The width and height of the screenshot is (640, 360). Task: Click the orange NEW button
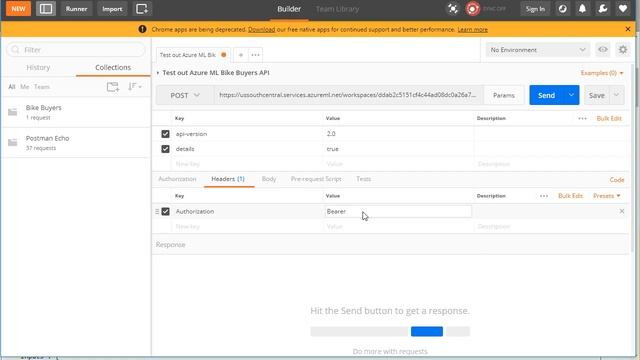pyautogui.click(x=18, y=9)
